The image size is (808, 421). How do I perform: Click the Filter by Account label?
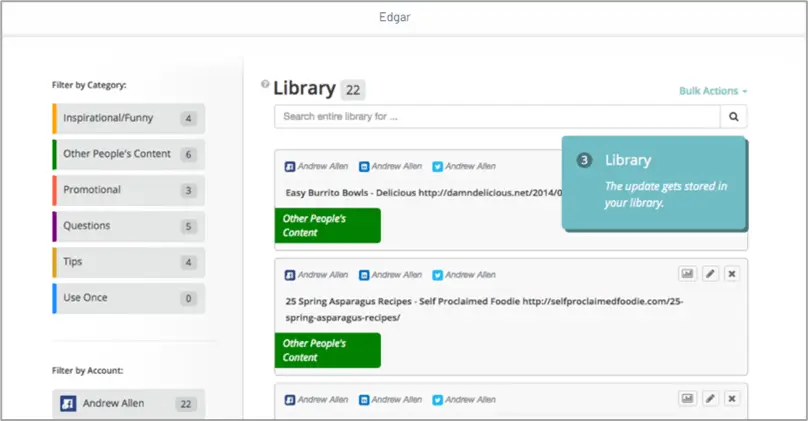(x=88, y=371)
